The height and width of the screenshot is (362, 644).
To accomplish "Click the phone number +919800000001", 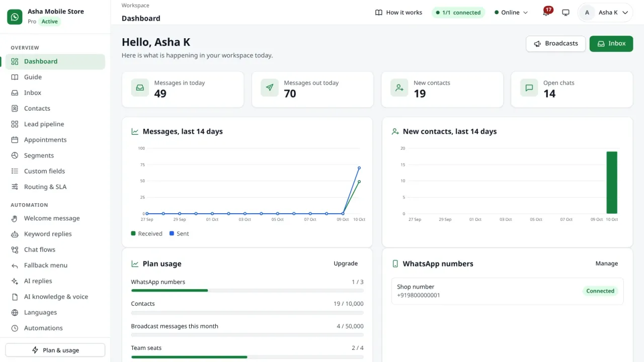I will [x=419, y=295].
